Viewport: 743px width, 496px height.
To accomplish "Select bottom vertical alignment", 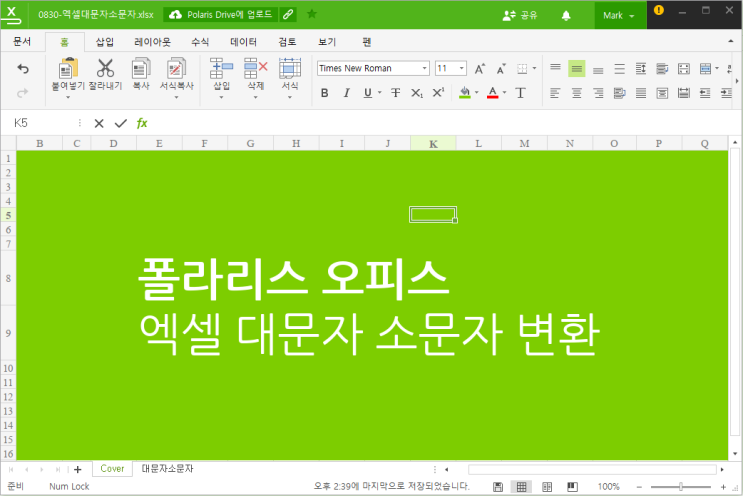I will [598, 69].
